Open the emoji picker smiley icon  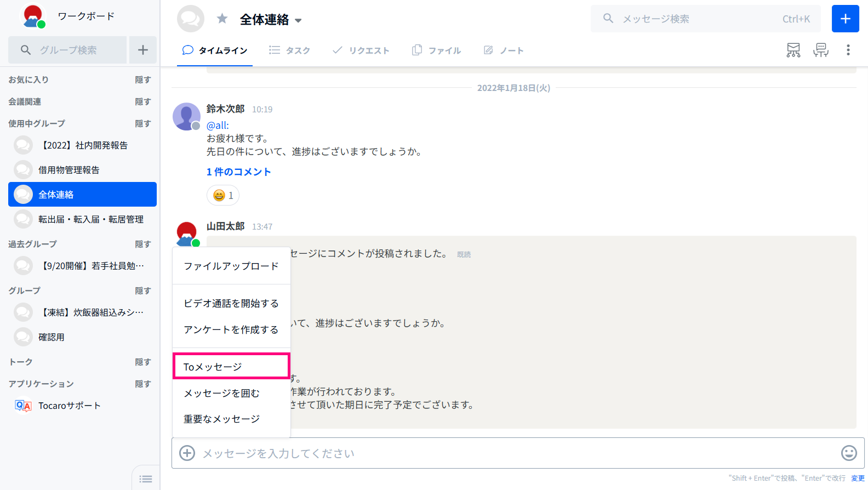point(849,453)
